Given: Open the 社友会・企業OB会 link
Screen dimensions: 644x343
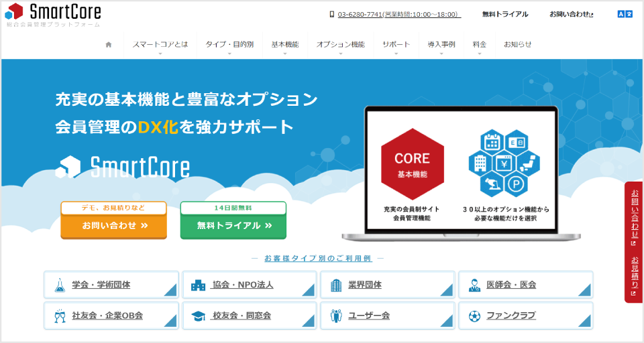Looking at the screenshot, I should point(107,316).
